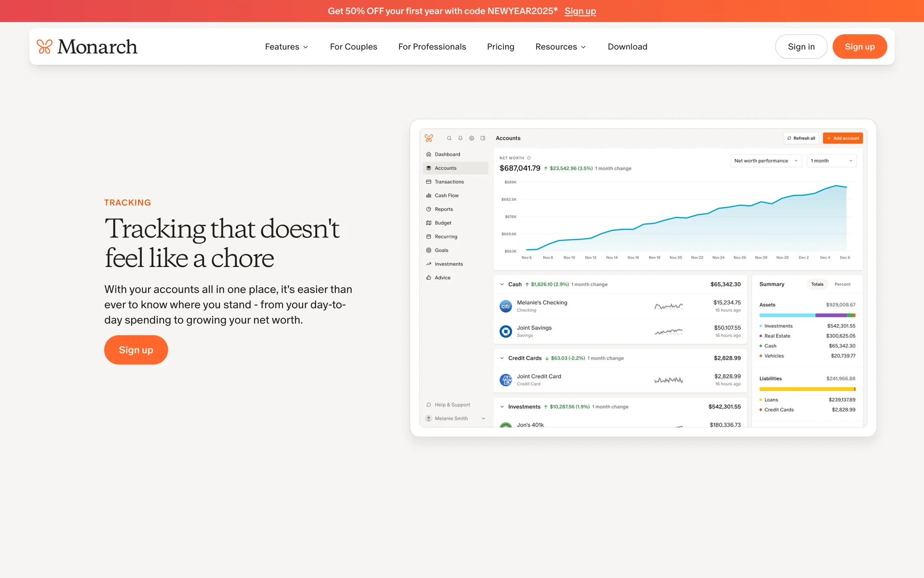Click the notification bell icon

(460, 138)
